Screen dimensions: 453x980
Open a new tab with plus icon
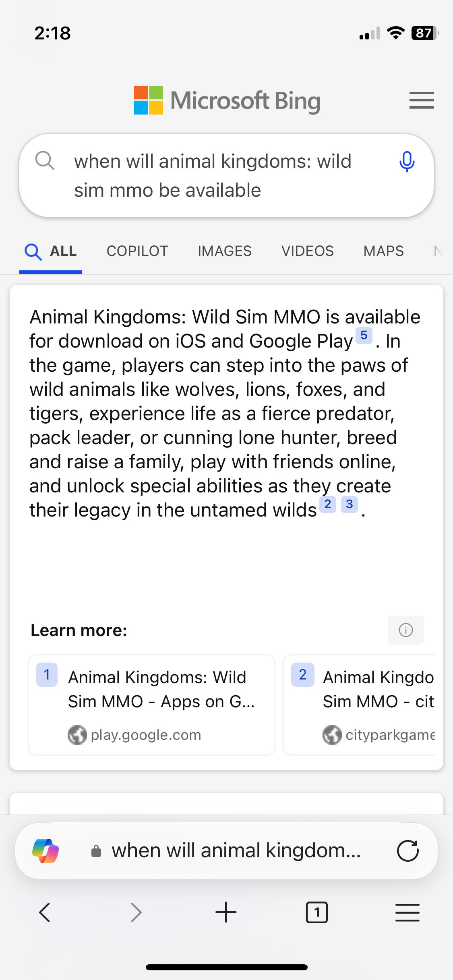226,912
